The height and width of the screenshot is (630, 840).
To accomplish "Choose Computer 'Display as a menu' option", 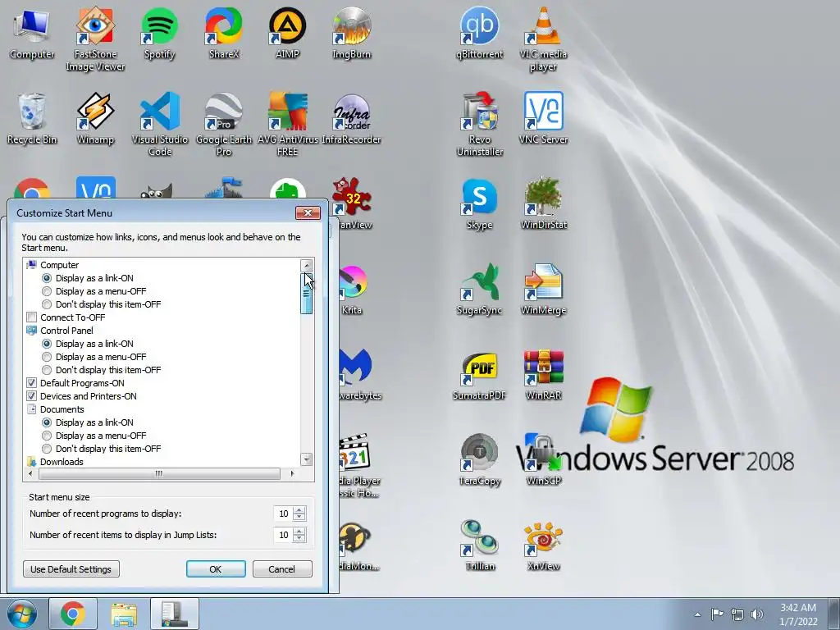I will [x=47, y=291].
